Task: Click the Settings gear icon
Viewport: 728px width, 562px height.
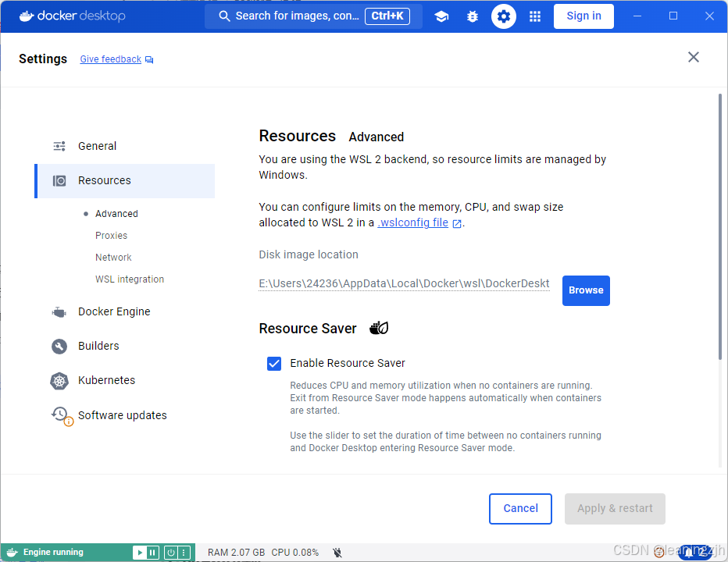Action: (504, 16)
